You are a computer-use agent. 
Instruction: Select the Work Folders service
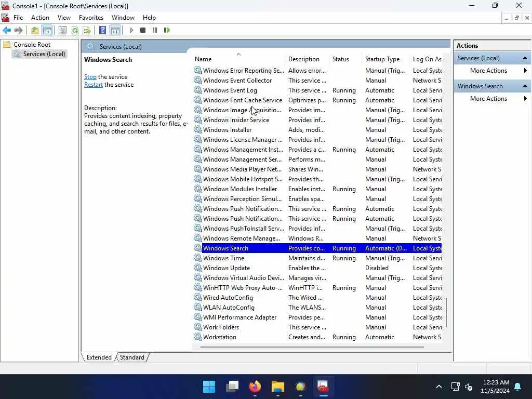click(x=317, y=327)
